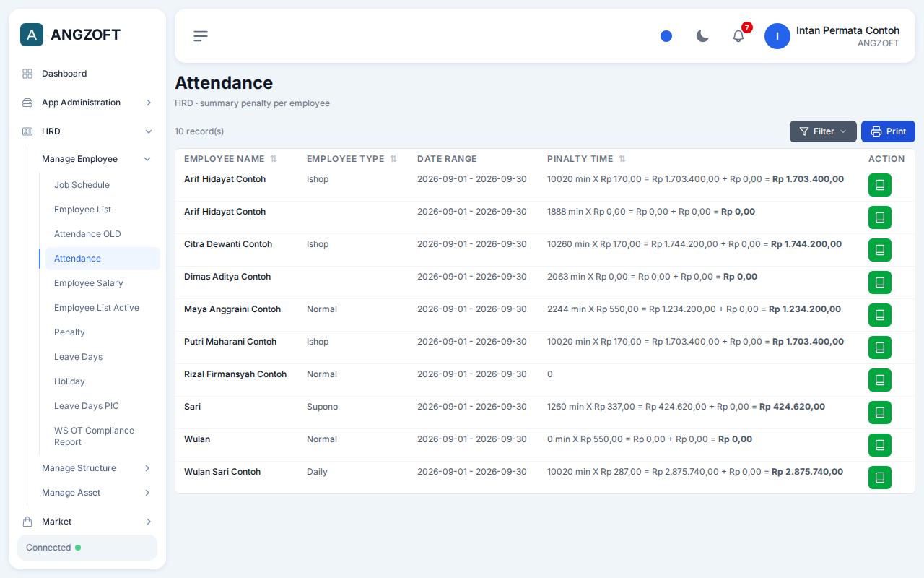Expand App Administration menu chevron
924x578 pixels.
pyautogui.click(x=149, y=103)
